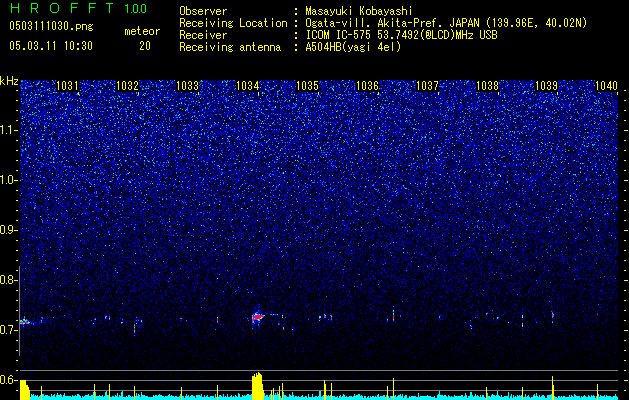This screenshot has width=629, height=400.
Task: Click the 1037 time marker
Action: coord(427,85)
